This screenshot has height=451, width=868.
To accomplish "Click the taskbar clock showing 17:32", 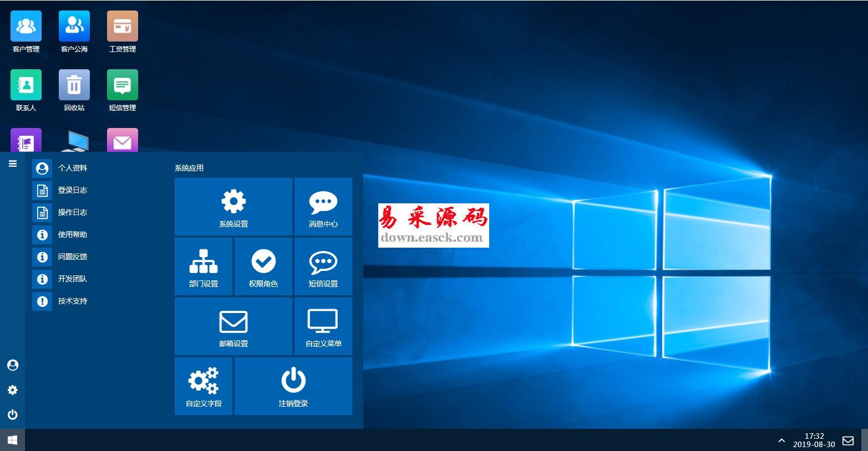I will (814, 440).
